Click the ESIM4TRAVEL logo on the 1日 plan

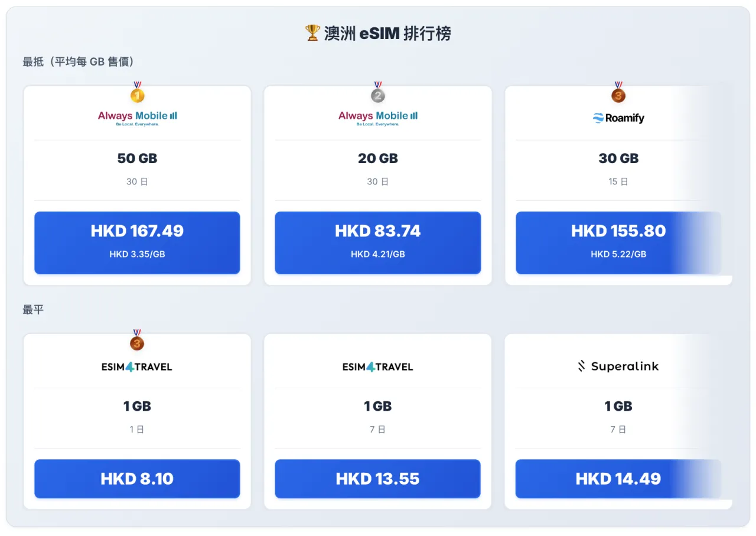tap(137, 366)
